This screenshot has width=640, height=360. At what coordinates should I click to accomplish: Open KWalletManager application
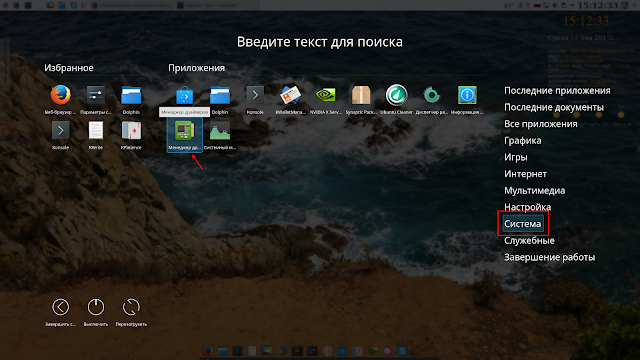pos(290,96)
